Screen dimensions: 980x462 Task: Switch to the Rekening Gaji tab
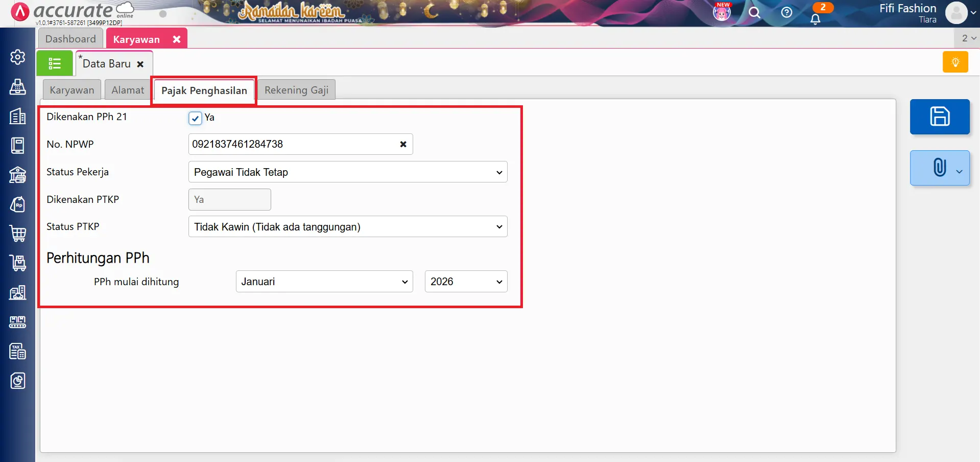[x=296, y=90]
